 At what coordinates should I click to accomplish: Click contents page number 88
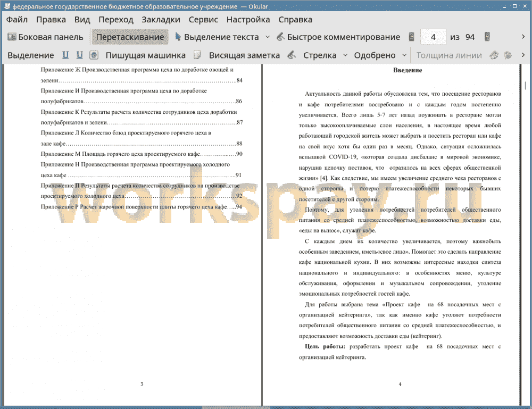click(239, 144)
